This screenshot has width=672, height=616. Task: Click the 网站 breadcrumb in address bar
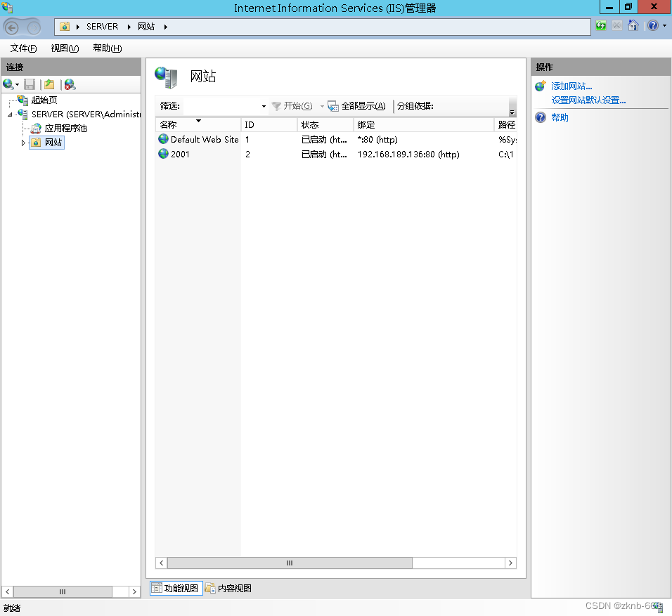pyautogui.click(x=146, y=27)
